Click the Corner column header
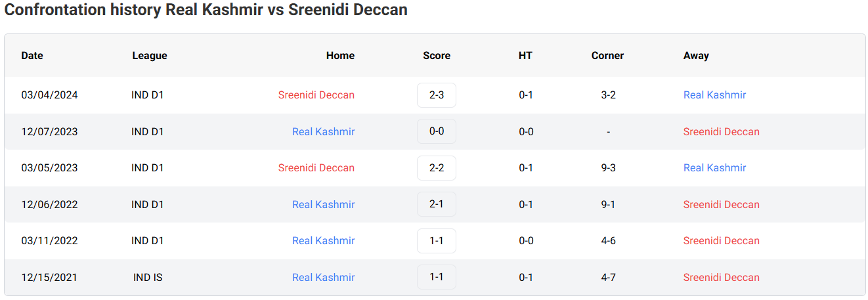This screenshot has height=300, width=868. (x=607, y=56)
